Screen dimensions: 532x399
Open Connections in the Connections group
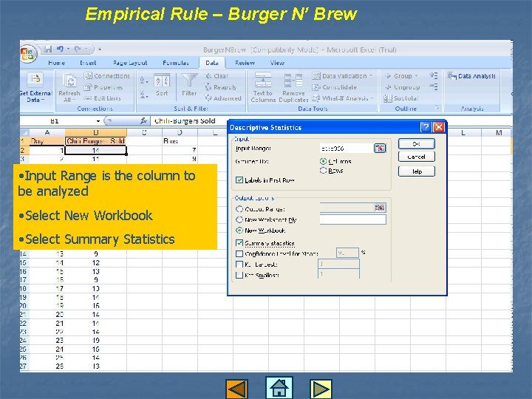(107, 76)
